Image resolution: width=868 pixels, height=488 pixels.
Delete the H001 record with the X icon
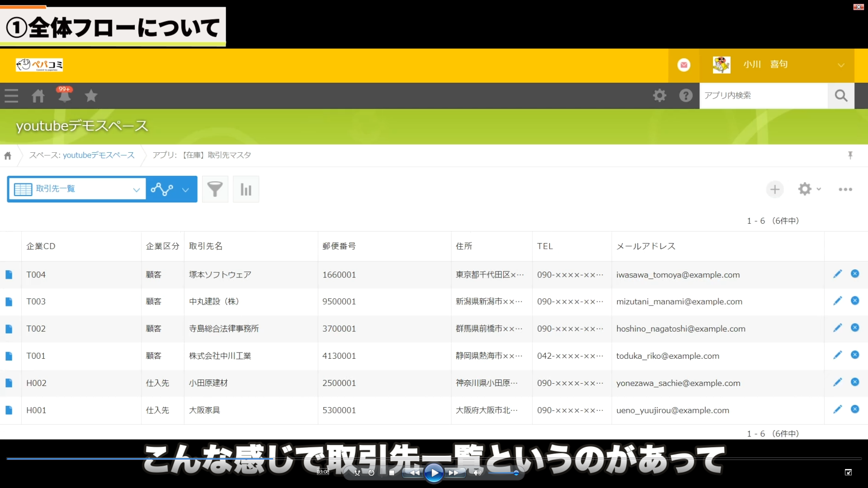coord(855,409)
